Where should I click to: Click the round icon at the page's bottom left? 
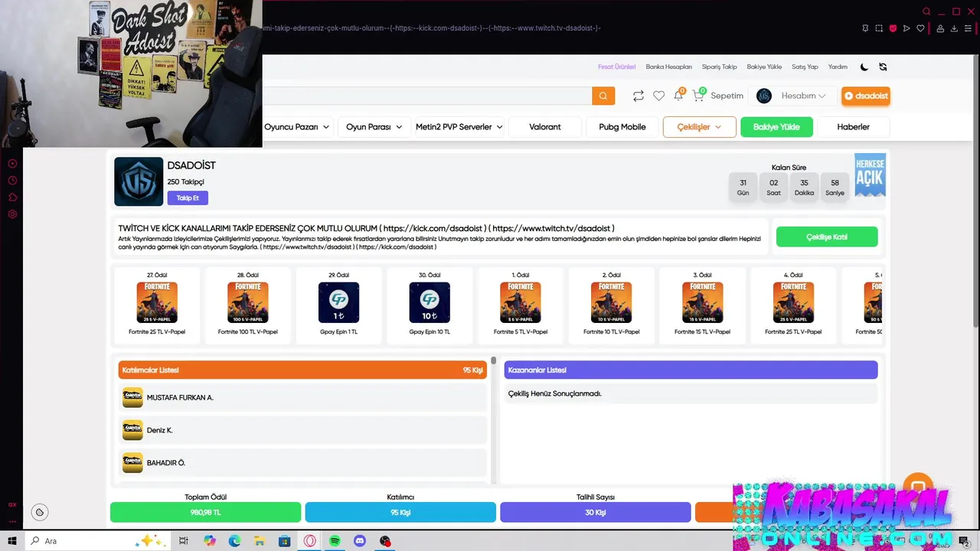40,513
